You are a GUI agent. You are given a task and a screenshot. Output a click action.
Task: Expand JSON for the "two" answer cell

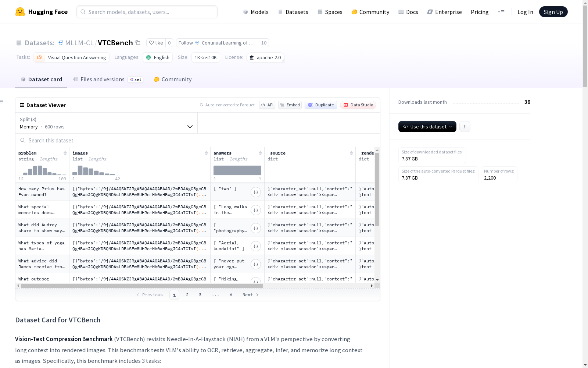tap(256, 192)
